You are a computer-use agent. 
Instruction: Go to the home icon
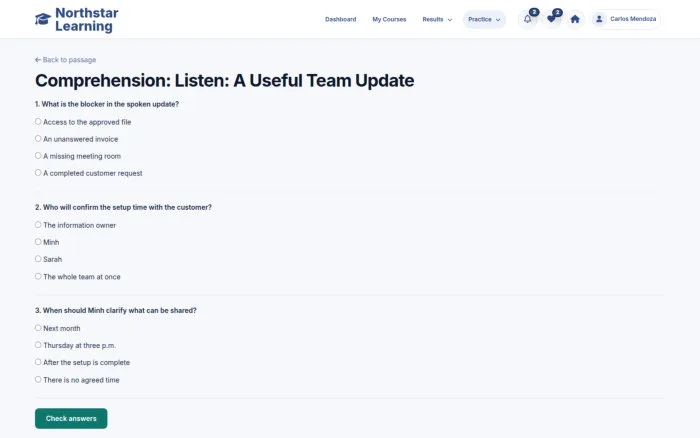coord(575,19)
